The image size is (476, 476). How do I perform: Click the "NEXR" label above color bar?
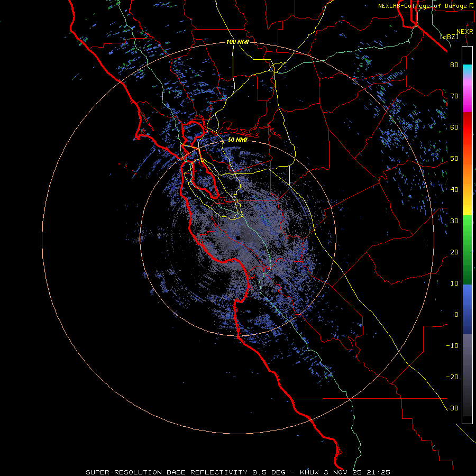[x=465, y=32]
